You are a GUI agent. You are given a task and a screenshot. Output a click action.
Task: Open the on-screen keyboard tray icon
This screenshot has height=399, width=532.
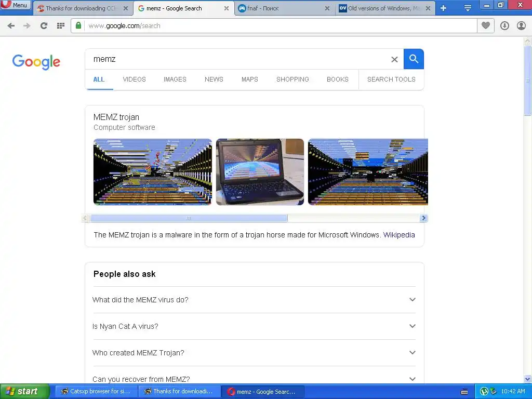(x=465, y=392)
